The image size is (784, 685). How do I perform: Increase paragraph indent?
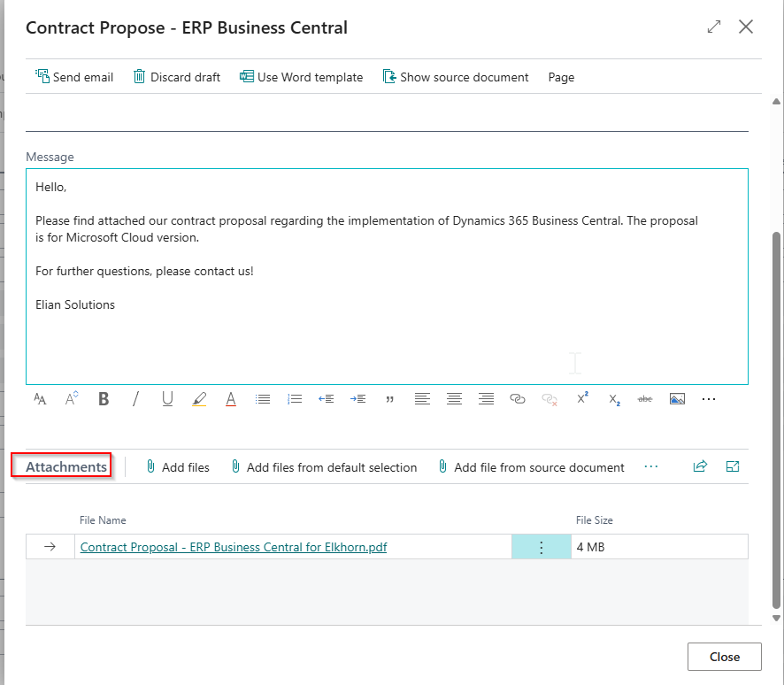358,399
